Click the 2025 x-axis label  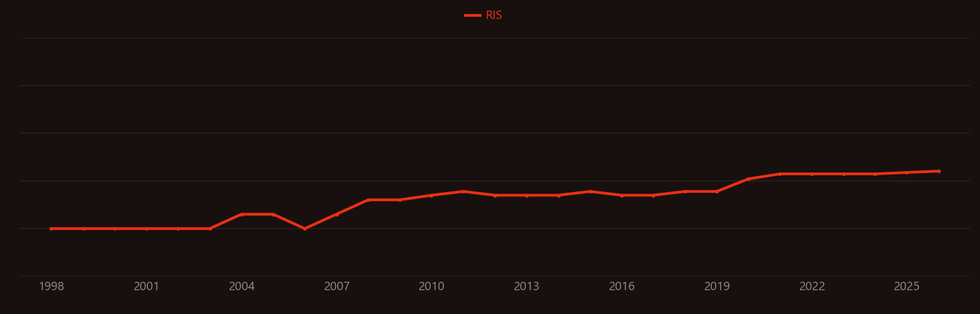click(906, 287)
